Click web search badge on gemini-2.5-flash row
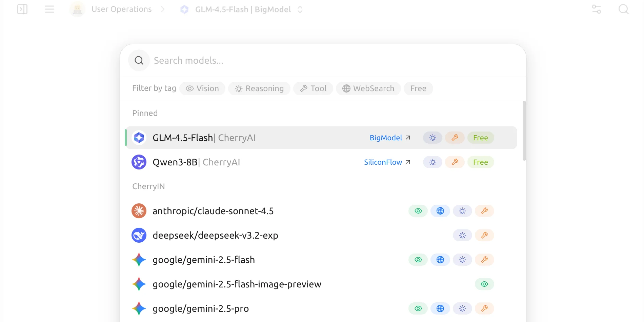 pos(440,260)
